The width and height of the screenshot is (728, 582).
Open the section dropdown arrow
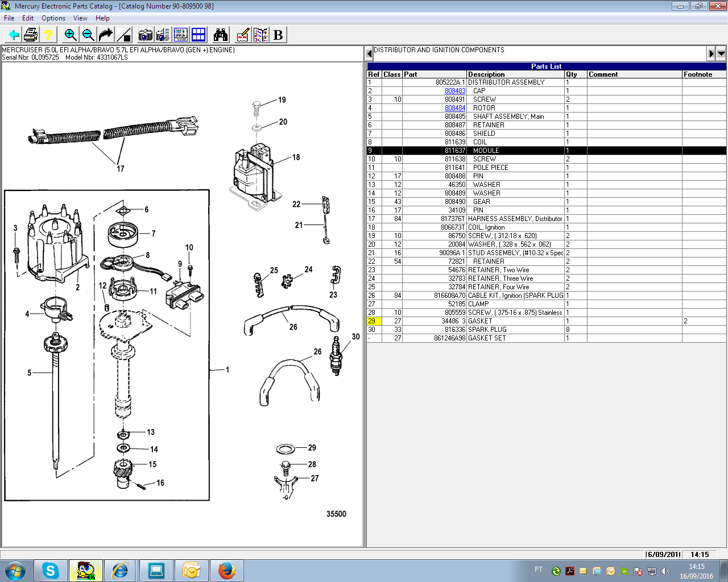tap(721, 54)
